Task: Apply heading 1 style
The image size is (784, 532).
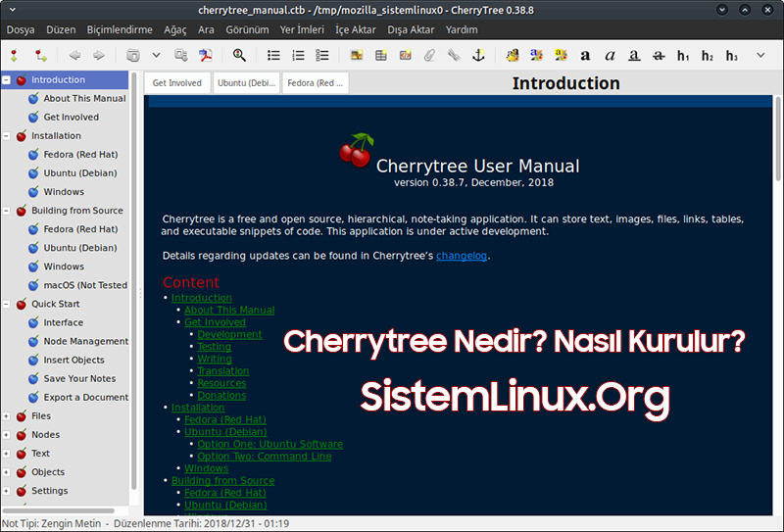Action: tap(683, 56)
